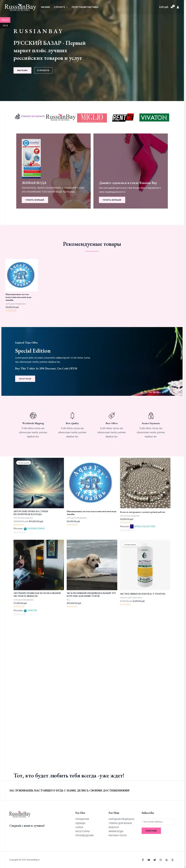
Task: Click the hero О ПРОЕКТЕ outlined button
Action: (x=43, y=70)
